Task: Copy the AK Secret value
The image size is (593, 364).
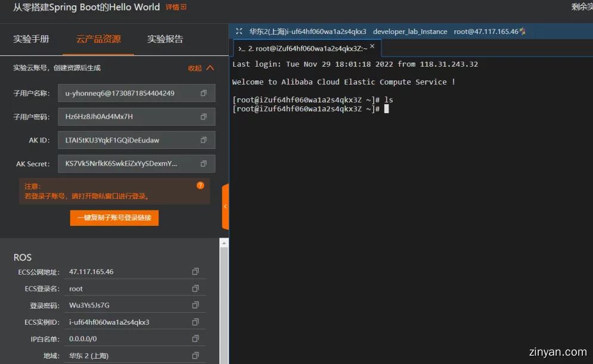Action: [203, 164]
